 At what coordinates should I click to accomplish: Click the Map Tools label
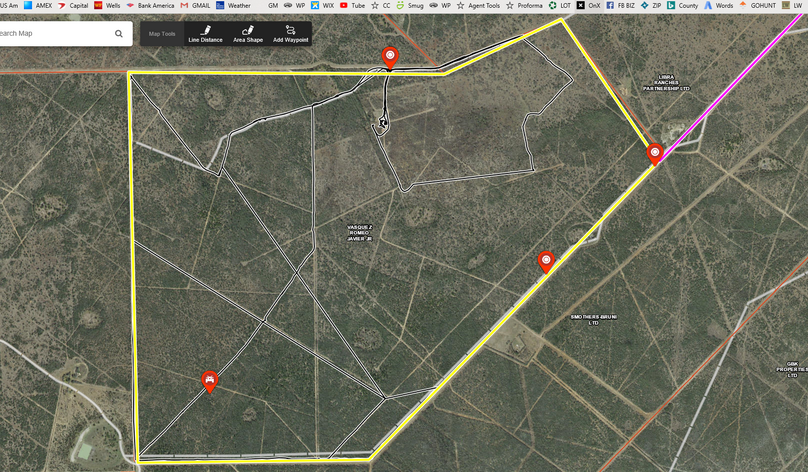pyautogui.click(x=161, y=34)
